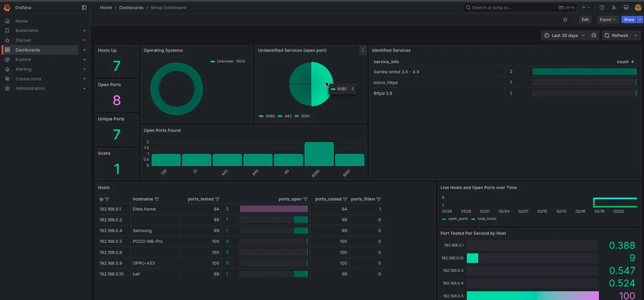Expand the Explore chevron in sidebar
The image size is (644, 300).
pos(84,60)
